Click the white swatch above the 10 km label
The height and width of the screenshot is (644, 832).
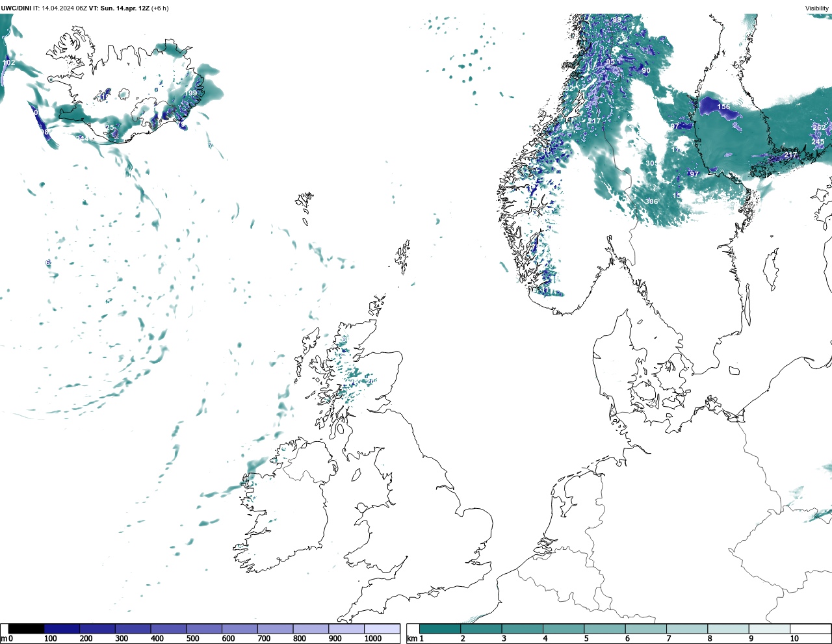(x=810, y=628)
